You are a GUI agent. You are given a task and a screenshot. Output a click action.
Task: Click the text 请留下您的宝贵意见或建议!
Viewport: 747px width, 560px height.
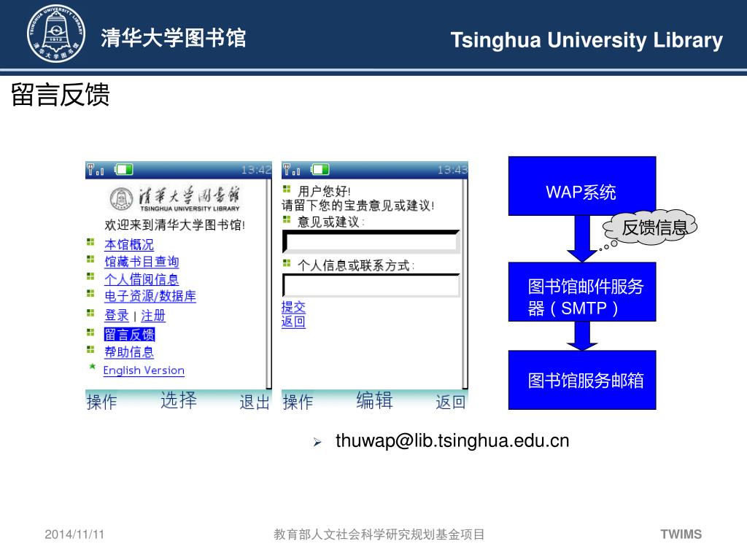tap(357, 206)
